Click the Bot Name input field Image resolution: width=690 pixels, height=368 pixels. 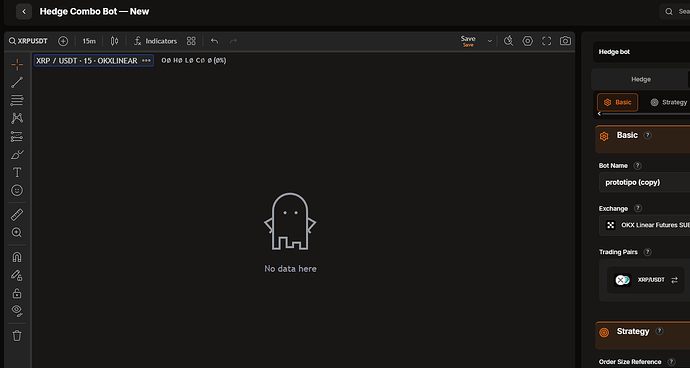point(644,182)
